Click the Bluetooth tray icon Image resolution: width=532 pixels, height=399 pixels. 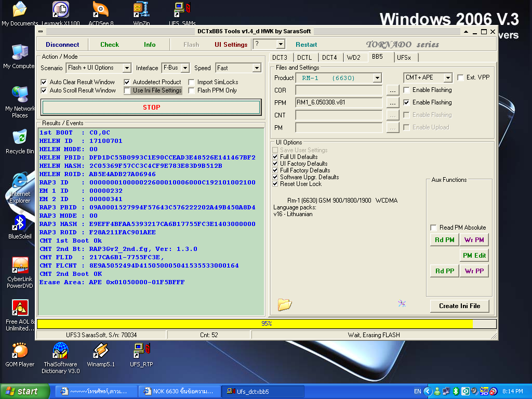[456, 391]
